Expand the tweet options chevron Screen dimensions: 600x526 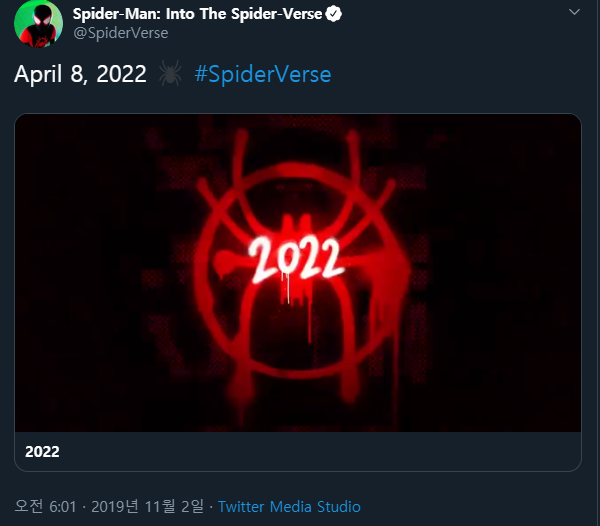coord(574,12)
